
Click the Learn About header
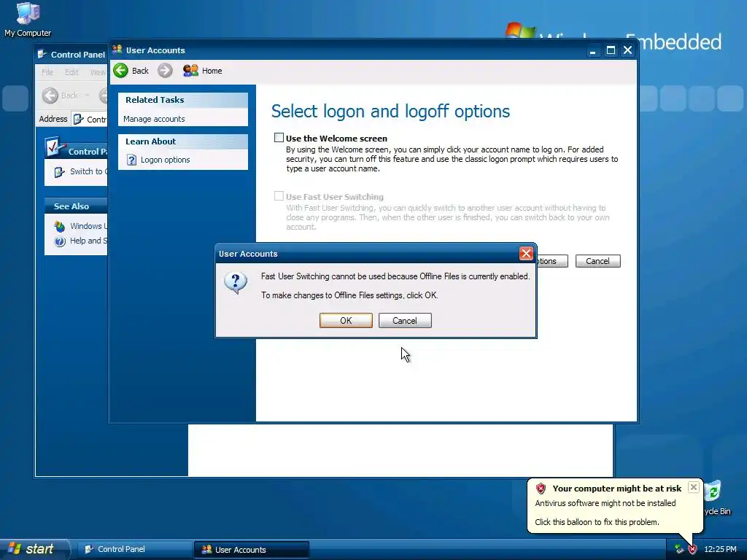coord(183,141)
